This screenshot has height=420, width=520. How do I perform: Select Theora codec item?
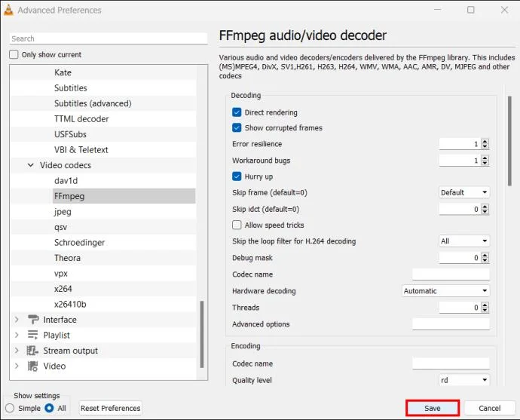point(67,258)
